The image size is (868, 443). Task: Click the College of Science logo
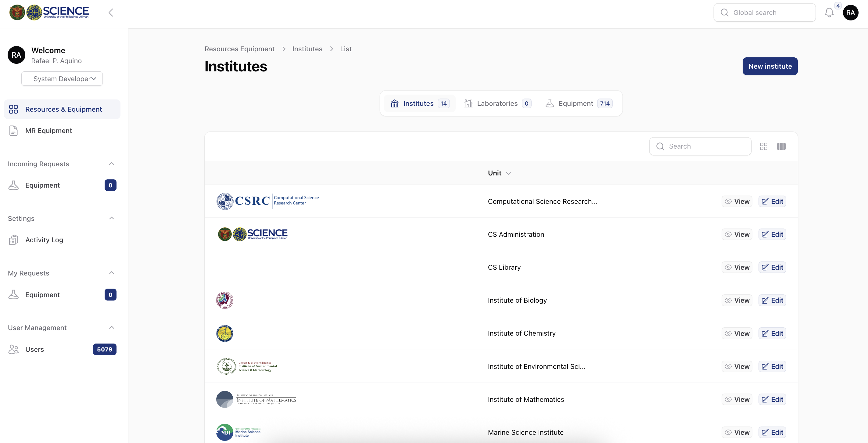pos(49,13)
